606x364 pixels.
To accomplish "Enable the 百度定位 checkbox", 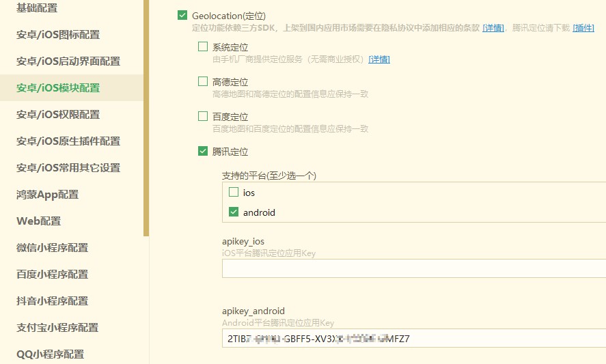I will [203, 116].
